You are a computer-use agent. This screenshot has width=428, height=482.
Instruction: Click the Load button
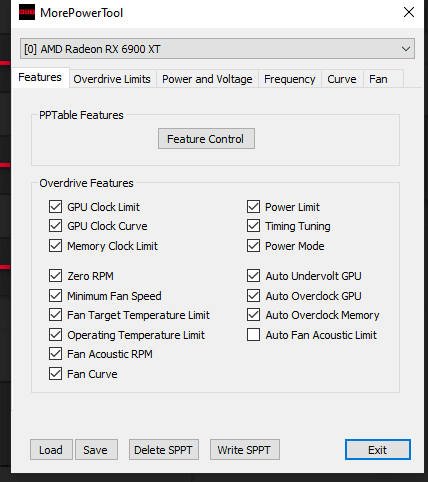pyautogui.click(x=51, y=450)
